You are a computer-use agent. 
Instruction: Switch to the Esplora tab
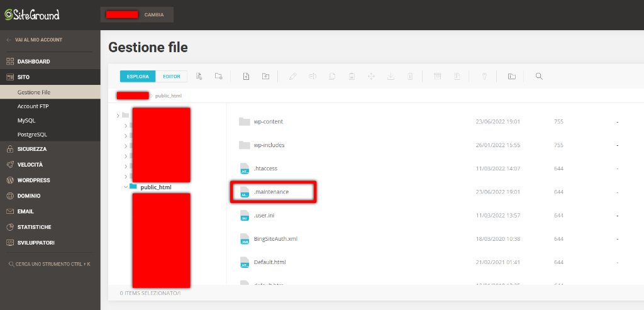[x=138, y=76]
